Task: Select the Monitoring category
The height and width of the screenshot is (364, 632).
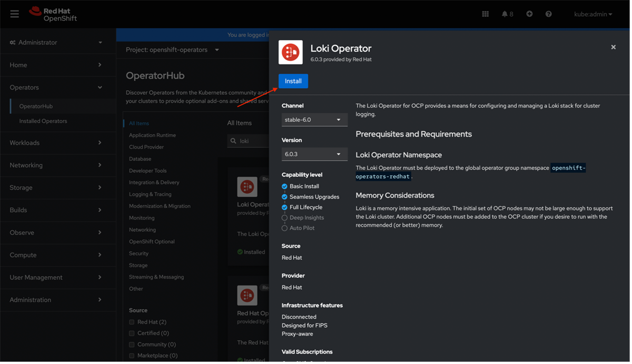Action: (x=142, y=218)
